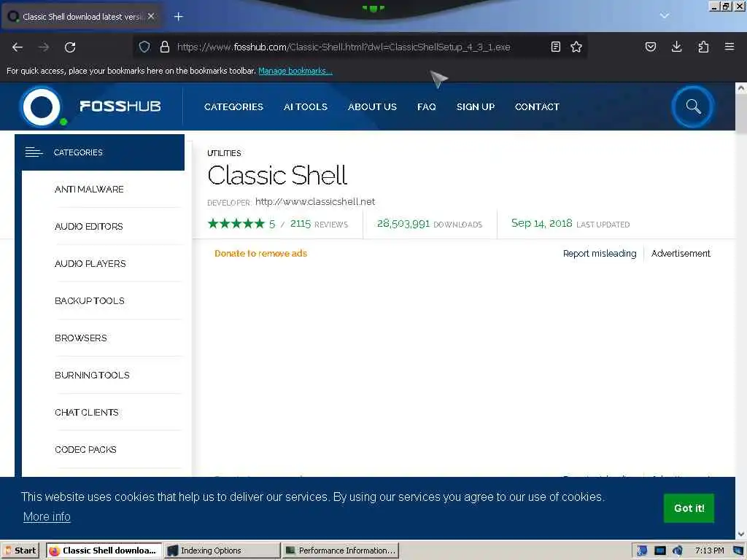Image resolution: width=747 pixels, height=560 pixels.
Task: Open a new browser tab
Action: pyautogui.click(x=178, y=17)
